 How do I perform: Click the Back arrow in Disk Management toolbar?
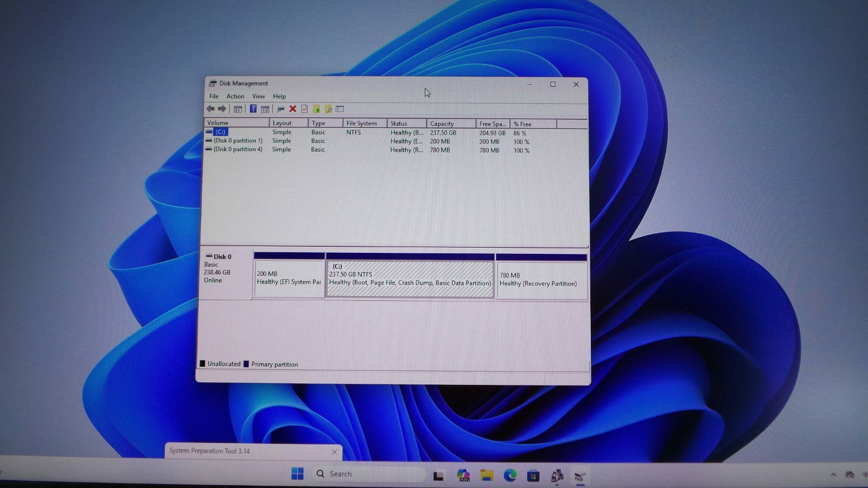tap(210, 109)
